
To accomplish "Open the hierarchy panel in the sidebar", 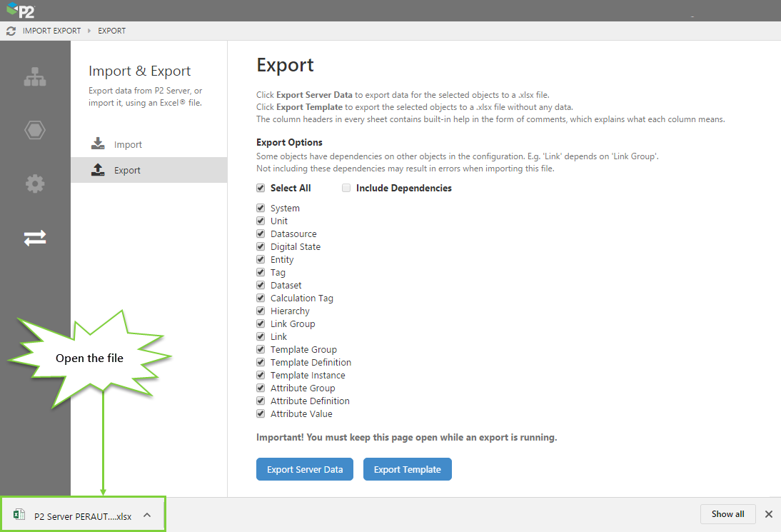I will 34,76.
